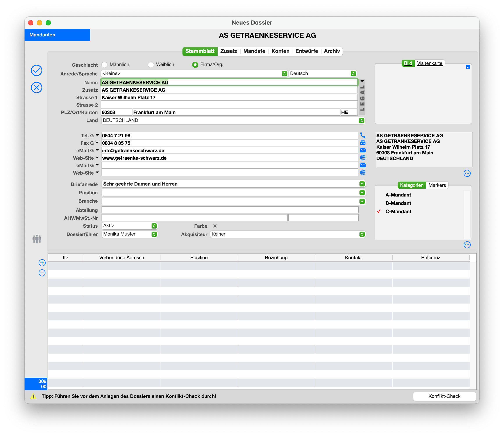
Task: Click envelope icon of the empty eMail G row
Action: pos(363,165)
